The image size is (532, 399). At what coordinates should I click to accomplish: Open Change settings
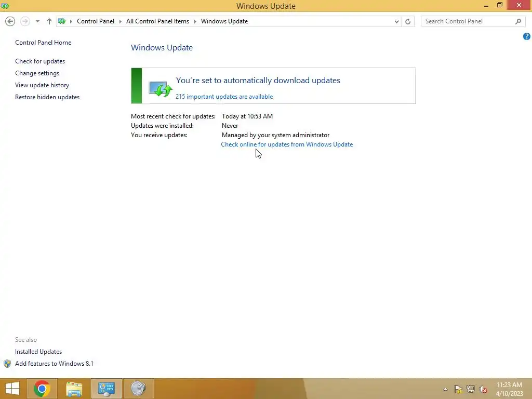37,73
